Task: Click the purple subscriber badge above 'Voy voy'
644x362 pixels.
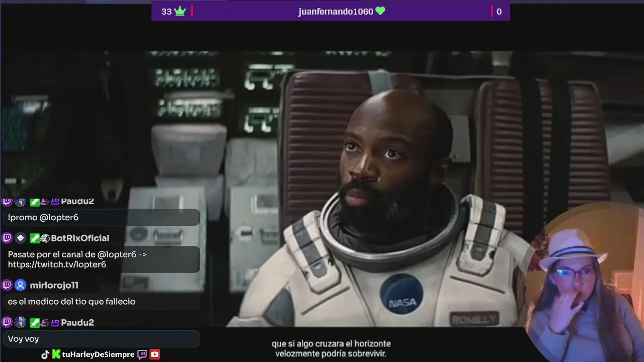Action: (x=55, y=323)
